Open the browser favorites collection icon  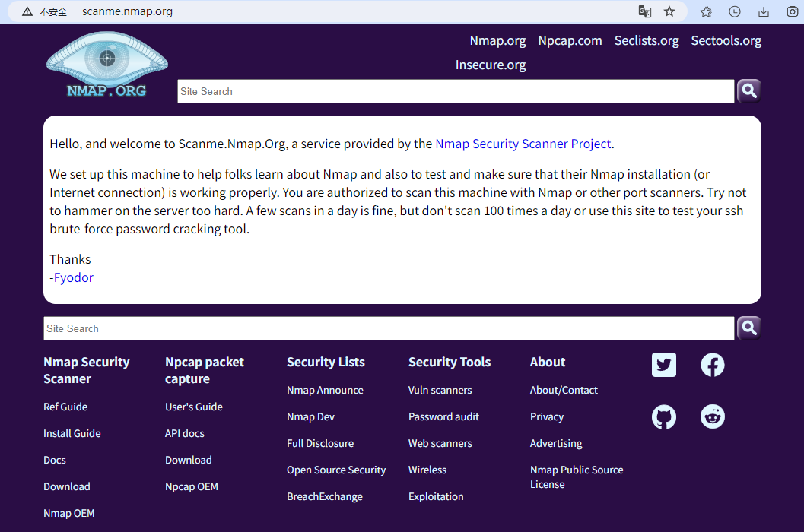(x=706, y=12)
